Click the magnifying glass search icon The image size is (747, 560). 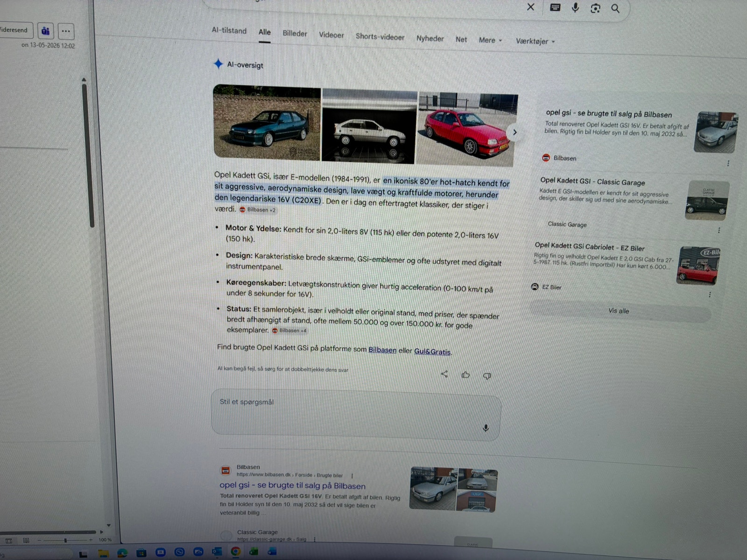click(x=615, y=8)
